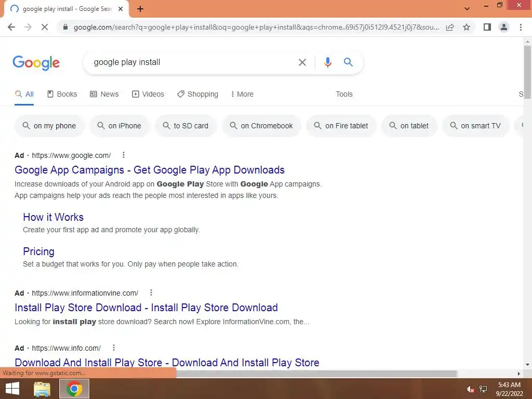Click the https://www.google.com/ ad URL

click(x=71, y=155)
